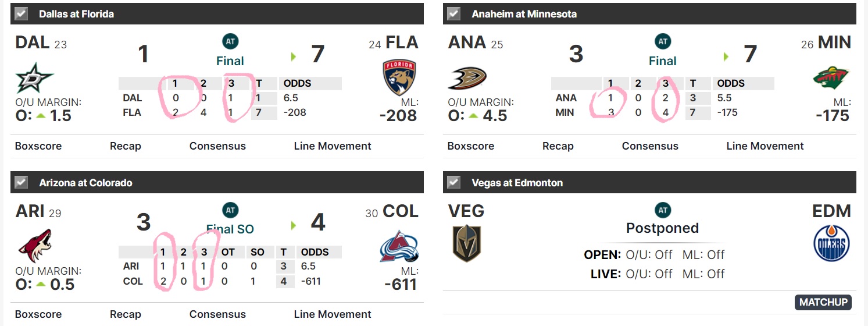Click the Colorado Avalanche team logo
The height and width of the screenshot is (326, 868).
[399, 246]
